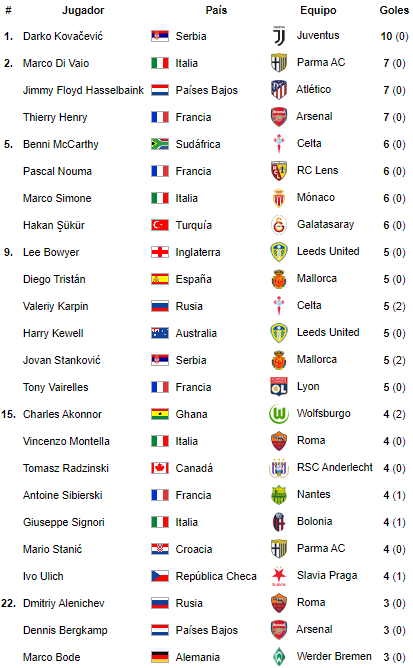
Task: Open the Bolonia team link
Action: (315, 521)
